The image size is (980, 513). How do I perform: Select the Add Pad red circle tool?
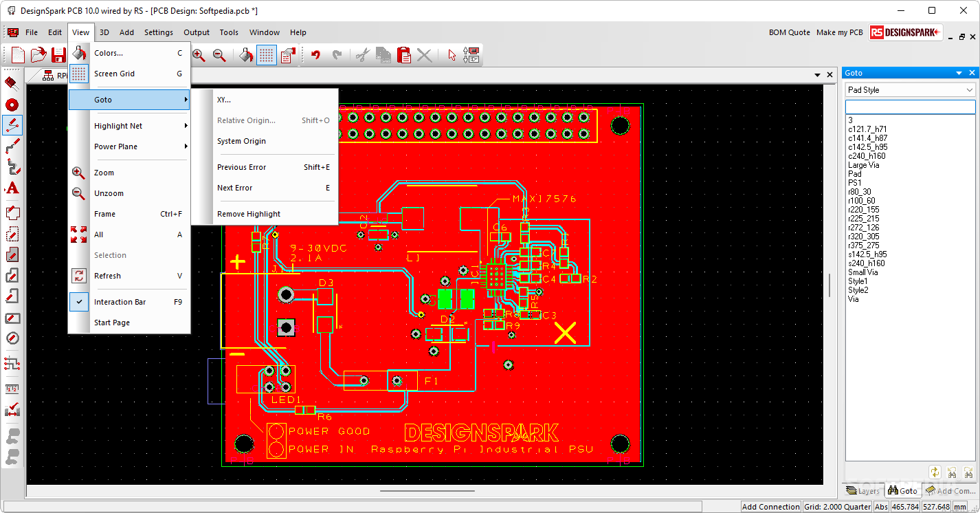click(x=12, y=105)
